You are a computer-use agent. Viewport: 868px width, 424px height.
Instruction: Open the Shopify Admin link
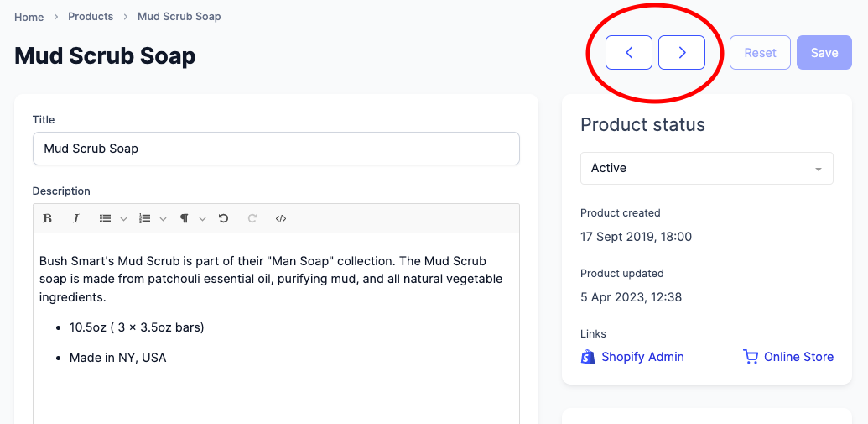coord(642,357)
